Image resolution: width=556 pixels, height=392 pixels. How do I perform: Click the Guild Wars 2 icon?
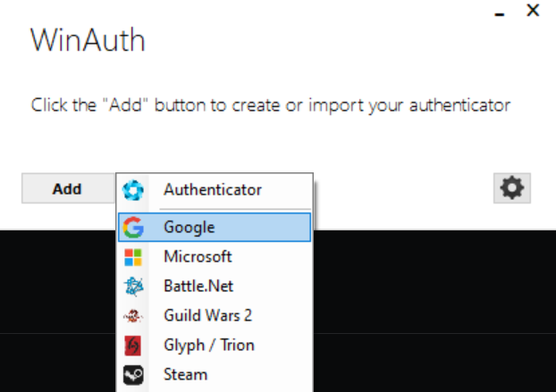tap(133, 316)
